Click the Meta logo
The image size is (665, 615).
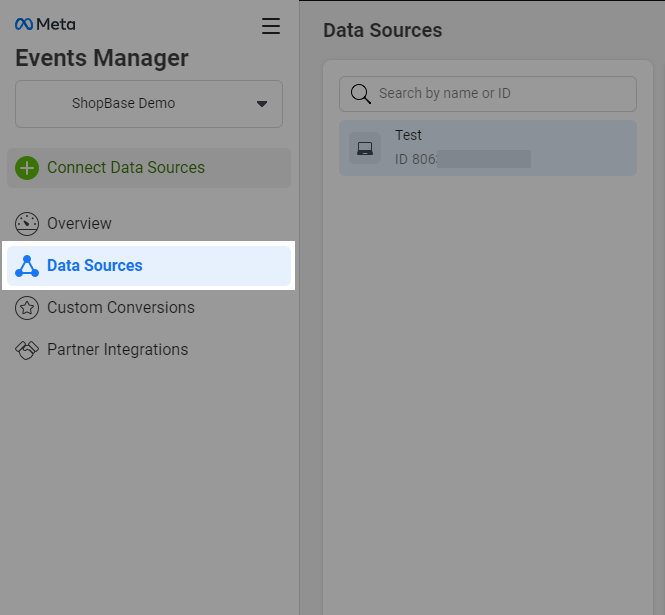[x=45, y=24]
